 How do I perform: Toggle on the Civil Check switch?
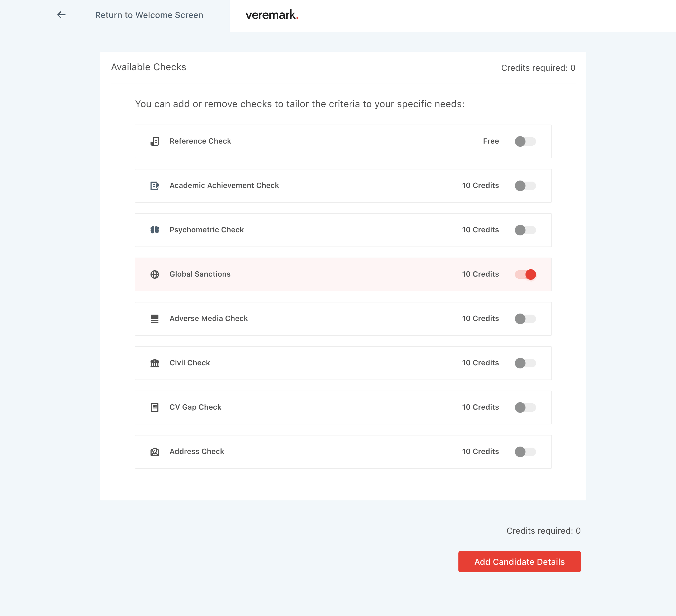click(x=525, y=363)
